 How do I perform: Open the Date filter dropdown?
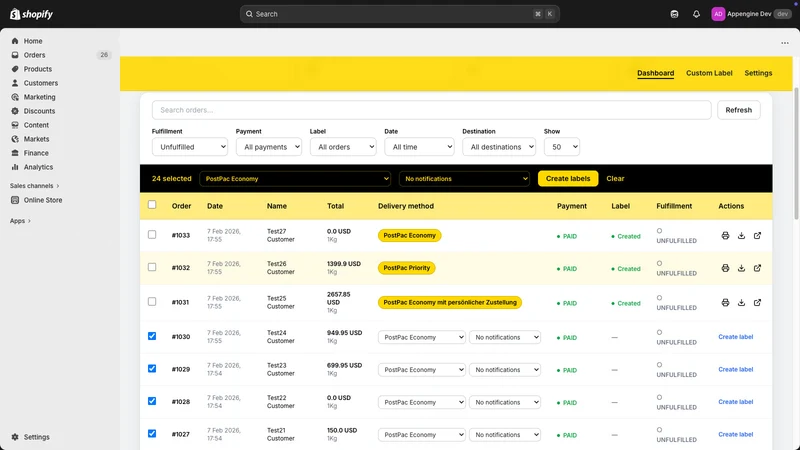[x=419, y=147]
